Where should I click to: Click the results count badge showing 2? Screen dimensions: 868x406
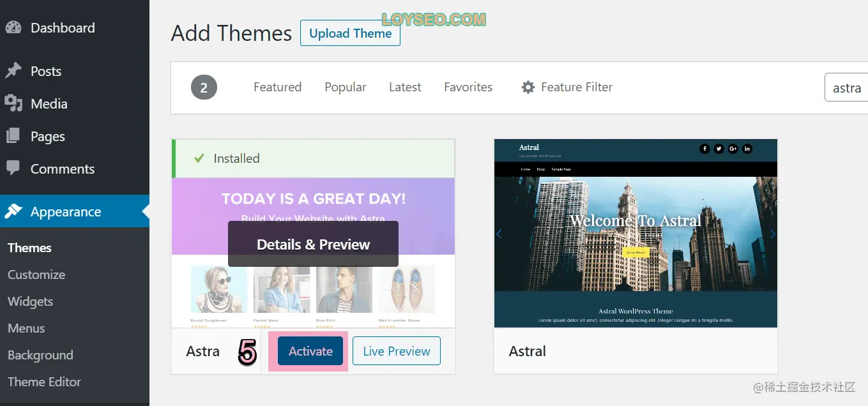click(204, 87)
